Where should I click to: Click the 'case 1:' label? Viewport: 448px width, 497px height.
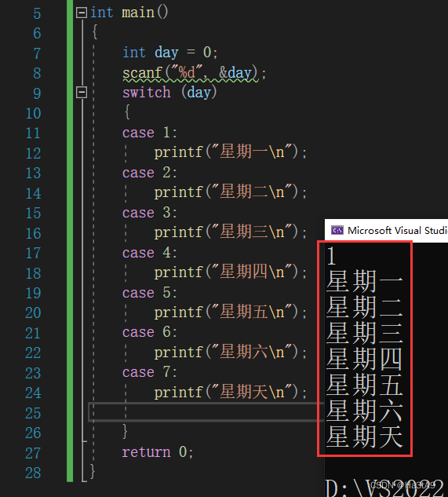(x=150, y=133)
